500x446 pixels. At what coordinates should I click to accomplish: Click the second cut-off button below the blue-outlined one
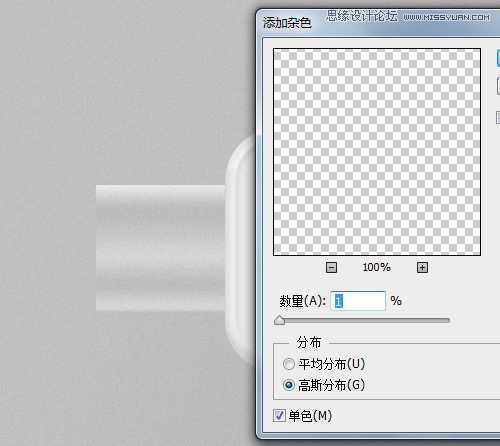coord(498,86)
